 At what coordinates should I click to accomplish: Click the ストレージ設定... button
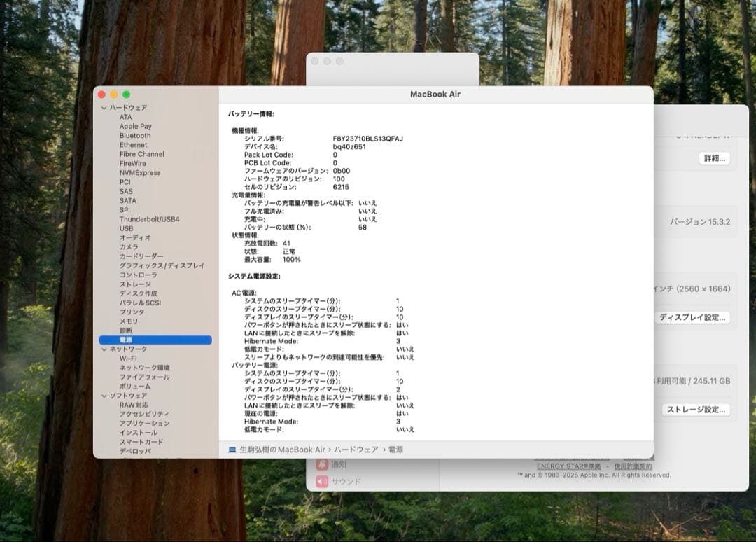[x=696, y=410]
